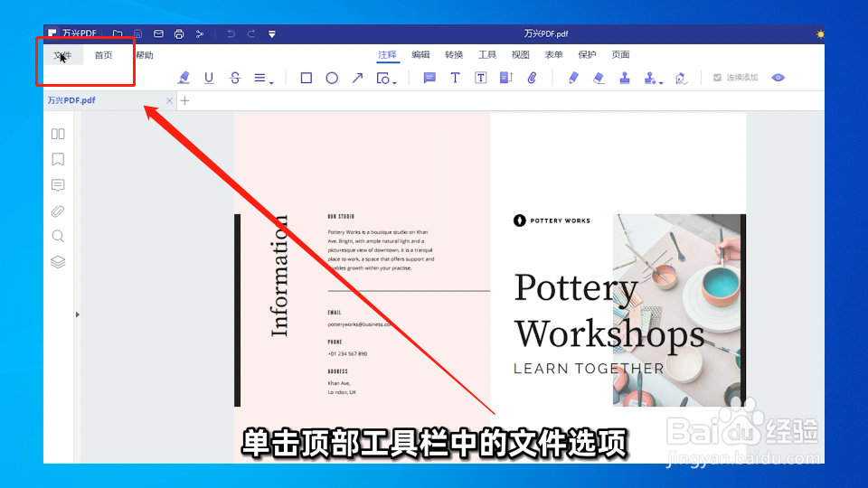Viewport: 868px width, 488px height.
Task: Click the vertical Information heading
Action: [x=279, y=276]
